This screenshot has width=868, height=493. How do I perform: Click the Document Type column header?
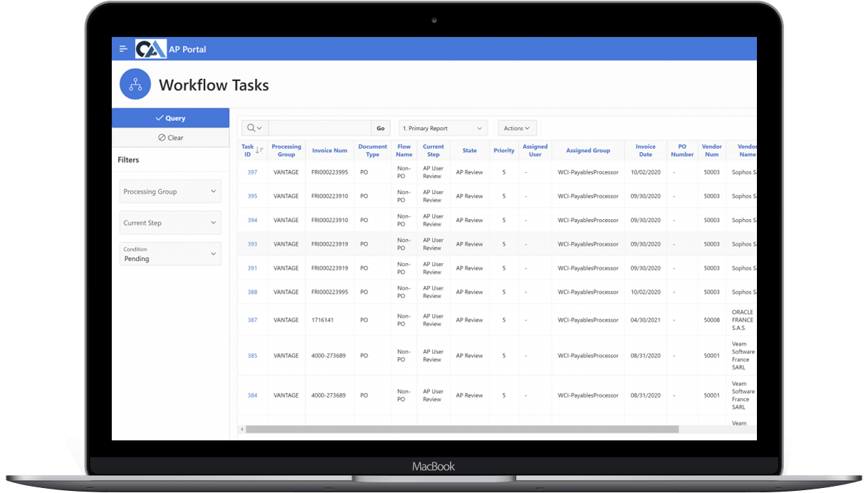372,150
